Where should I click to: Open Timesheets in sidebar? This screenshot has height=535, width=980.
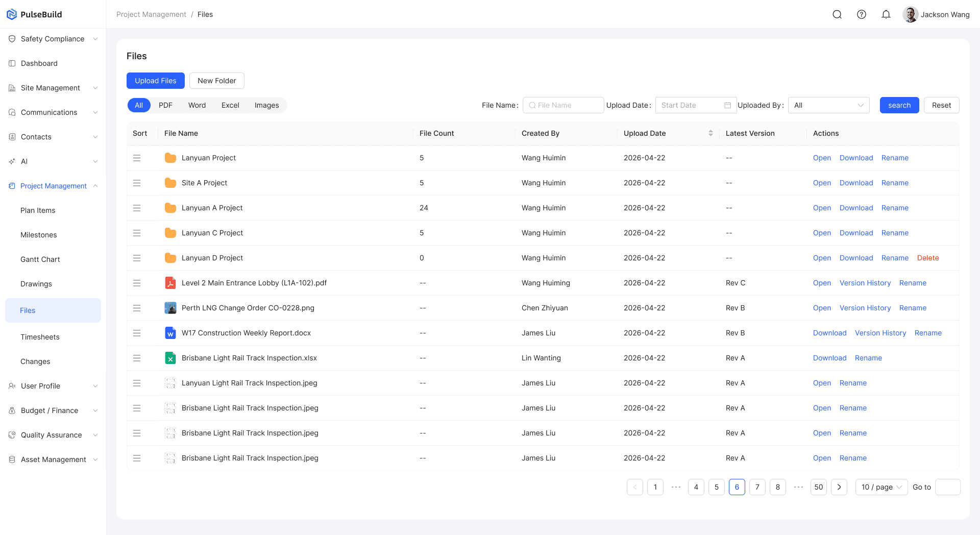pos(40,337)
